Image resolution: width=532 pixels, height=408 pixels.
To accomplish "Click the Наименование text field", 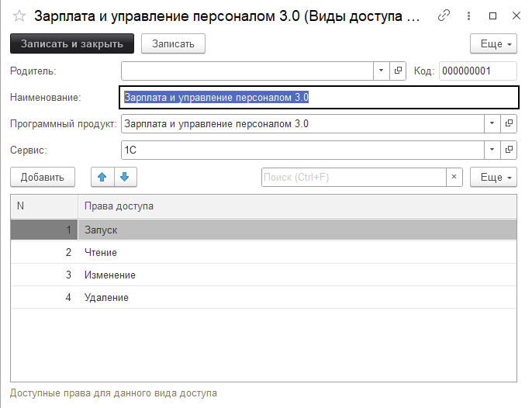I will (319, 98).
